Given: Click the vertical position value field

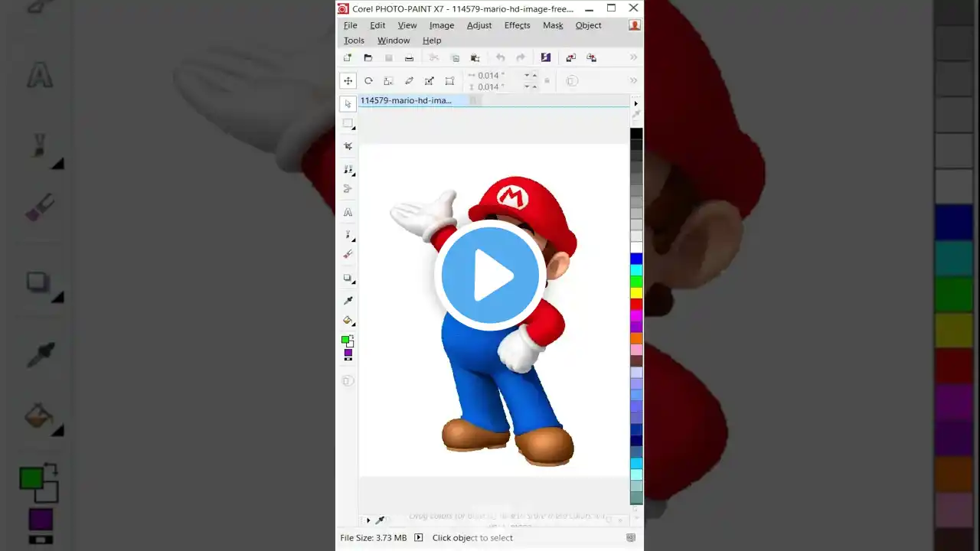Looking at the screenshot, I should pyautogui.click(x=498, y=86).
